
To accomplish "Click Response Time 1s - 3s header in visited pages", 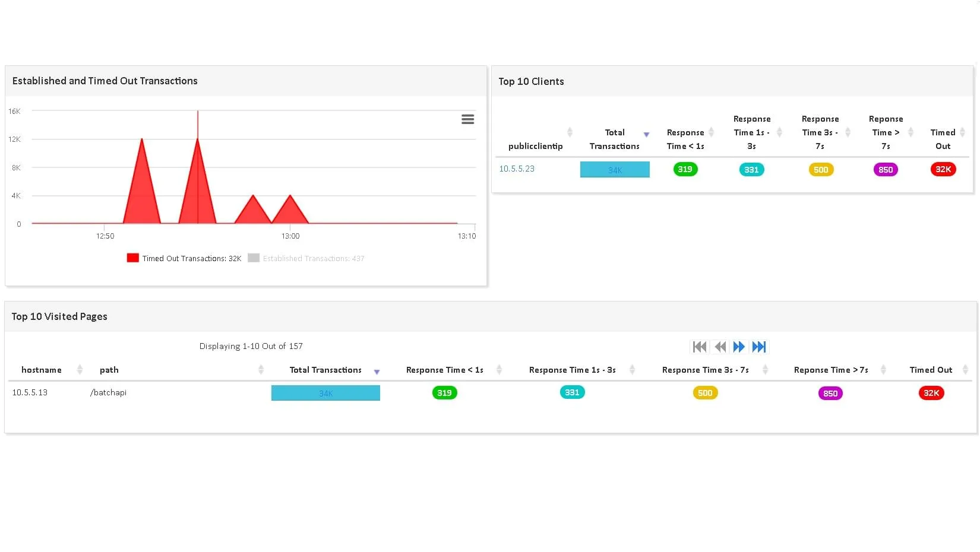I will tap(572, 370).
